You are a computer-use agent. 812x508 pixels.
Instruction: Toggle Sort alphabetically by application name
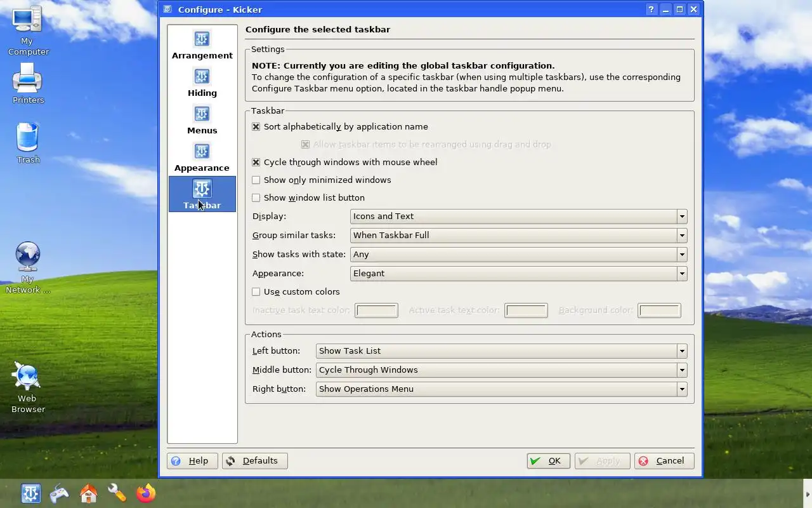click(x=340, y=126)
